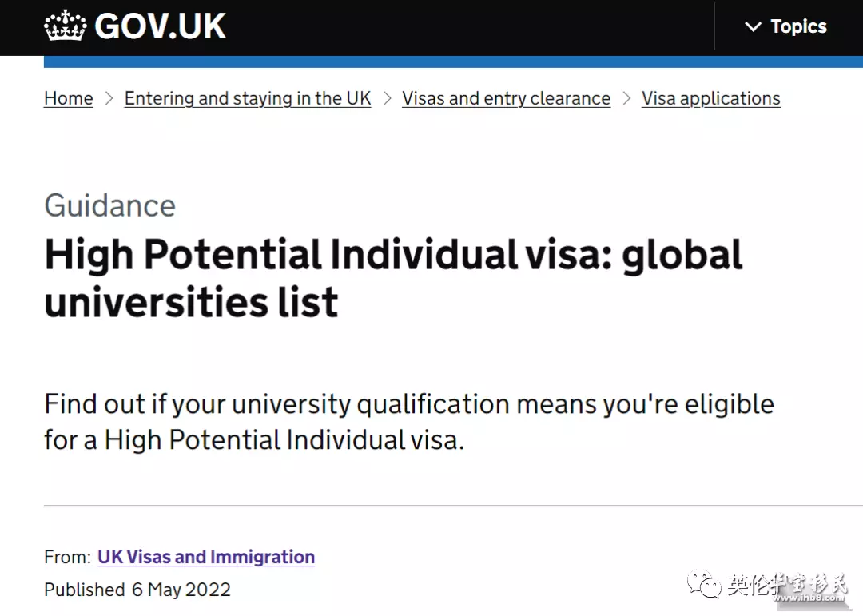863x616 pixels.
Task: Click the GOV.UK crown logo icon
Action: [x=66, y=26]
